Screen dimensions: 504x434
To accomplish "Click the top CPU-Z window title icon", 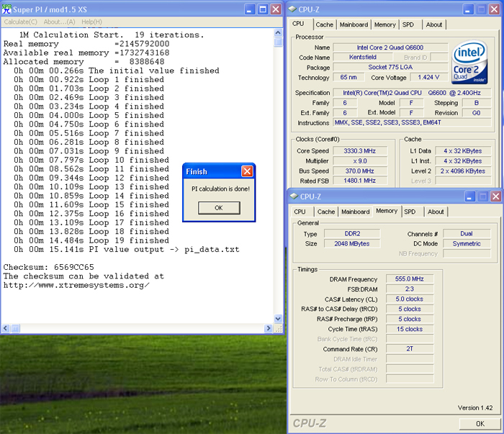I will coord(292,9).
